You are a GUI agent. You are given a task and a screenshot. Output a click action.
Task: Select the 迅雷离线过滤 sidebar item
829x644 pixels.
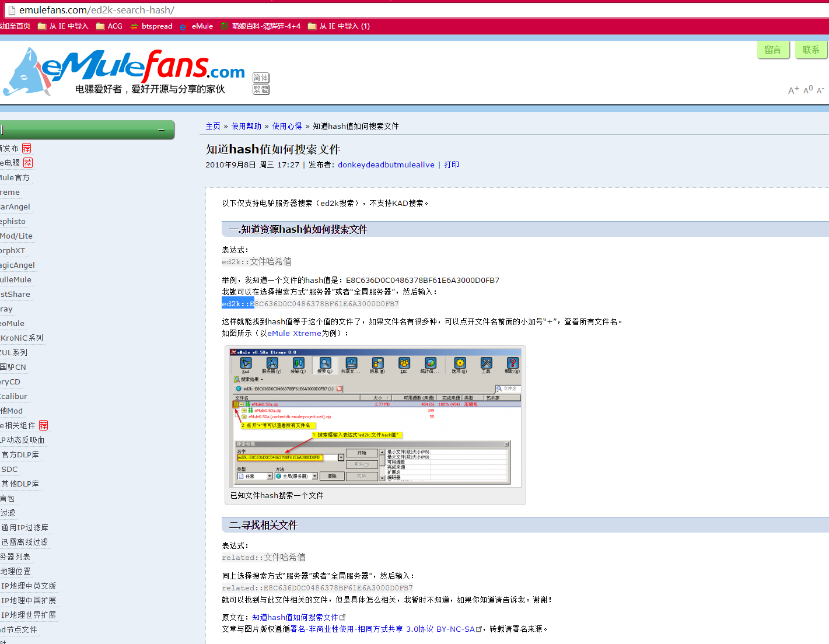pos(24,542)
